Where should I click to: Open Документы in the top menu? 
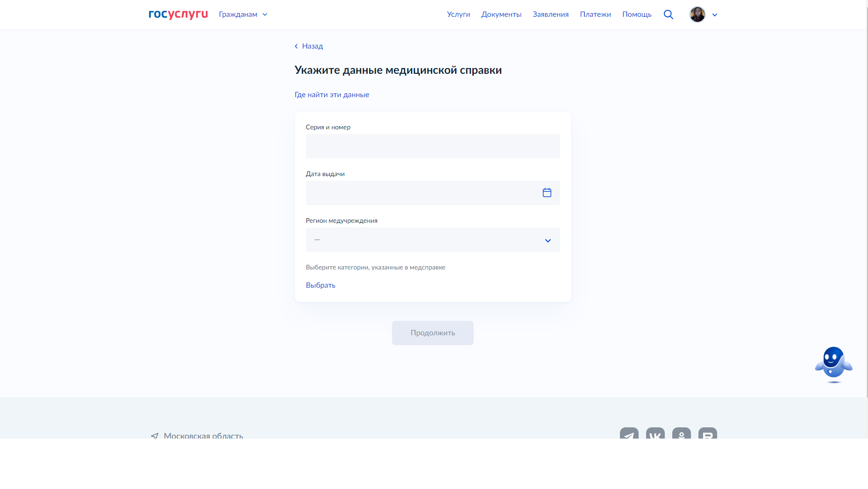[501, 14]
